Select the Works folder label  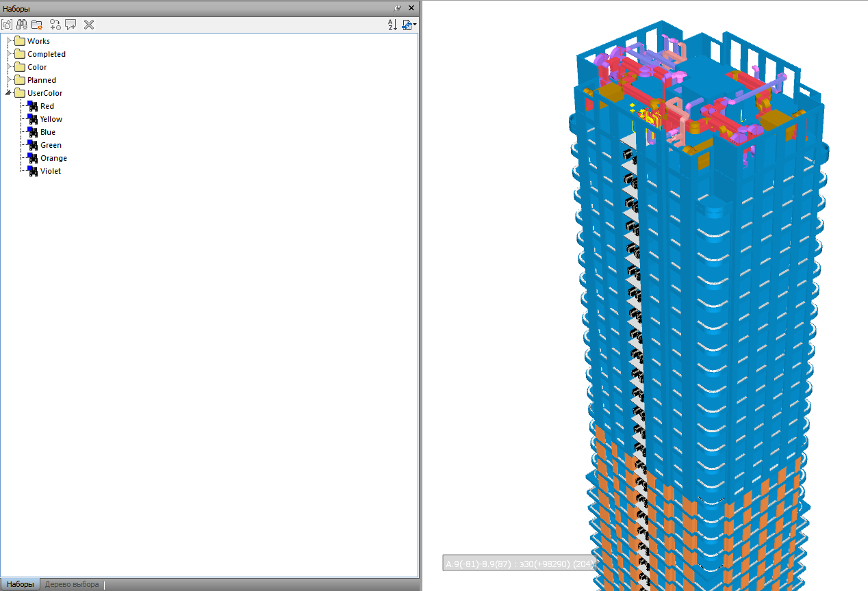38,41
